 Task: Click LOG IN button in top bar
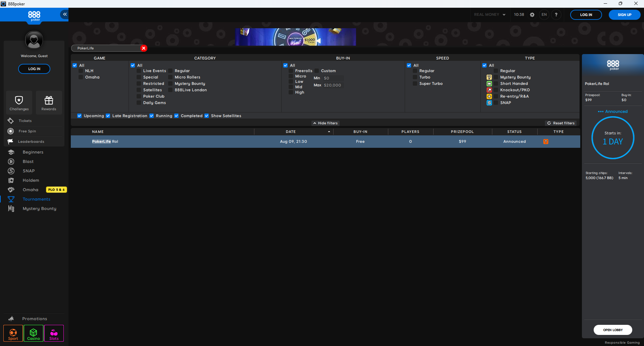point(586,15)
